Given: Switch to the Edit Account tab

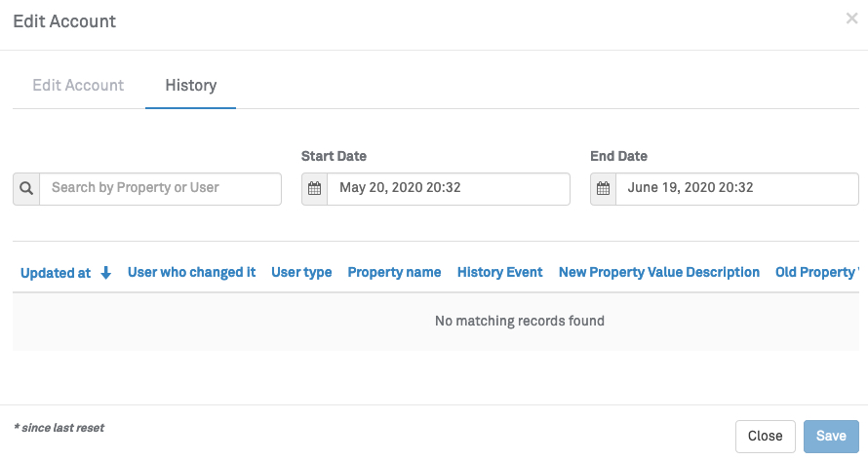Looking at the screenshot, I should tap(78, 85).
